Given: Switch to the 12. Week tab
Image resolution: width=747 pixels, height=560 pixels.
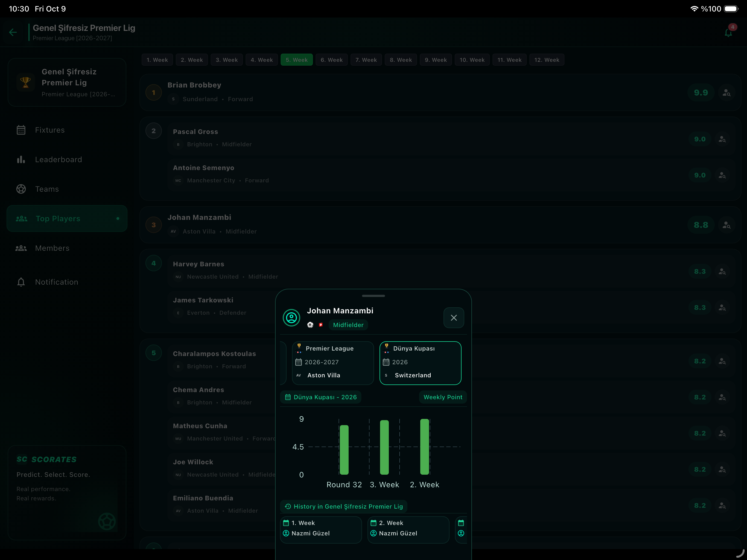Looking at the screenshot, I should tap(547, 60).
